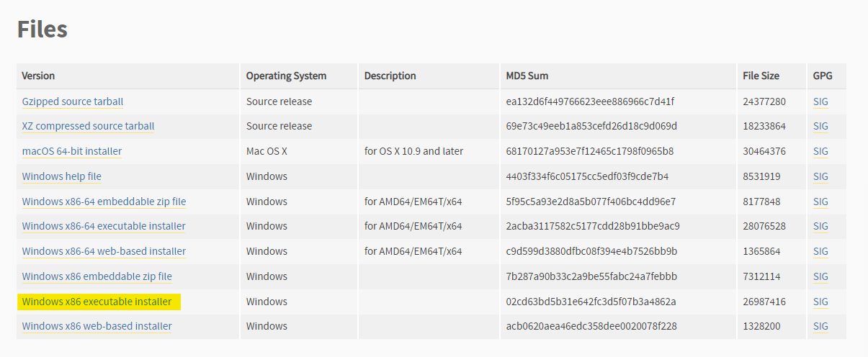Viewport: 868px width, 357px height.
Task: Get SIG signature for macOS 64-bit installer
Action: [x=820, y=151]
